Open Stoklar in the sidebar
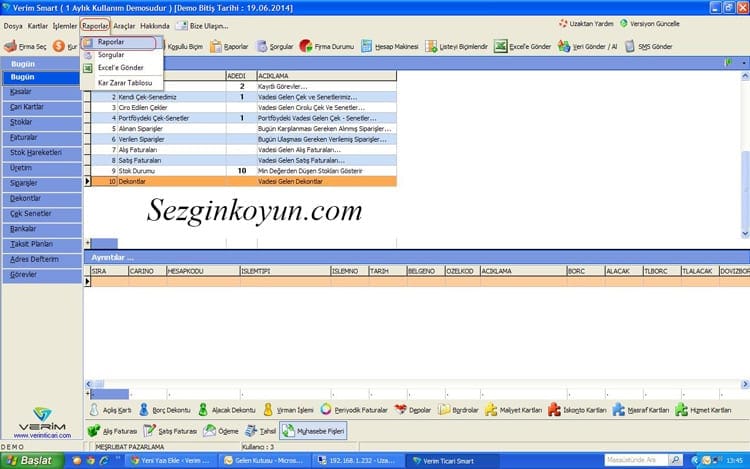The height and width of the screenshot is (469, 750). pos(42,122)
